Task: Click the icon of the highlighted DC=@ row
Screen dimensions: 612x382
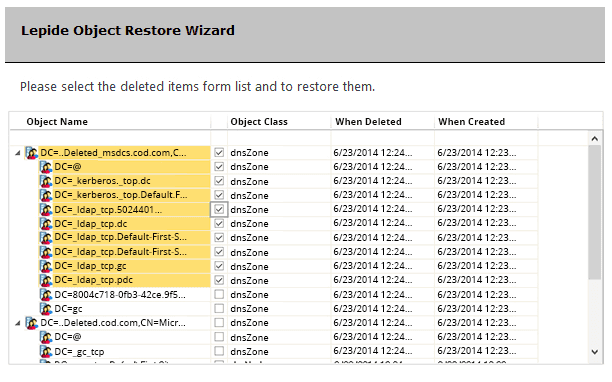Action: (x=46, y=167)
